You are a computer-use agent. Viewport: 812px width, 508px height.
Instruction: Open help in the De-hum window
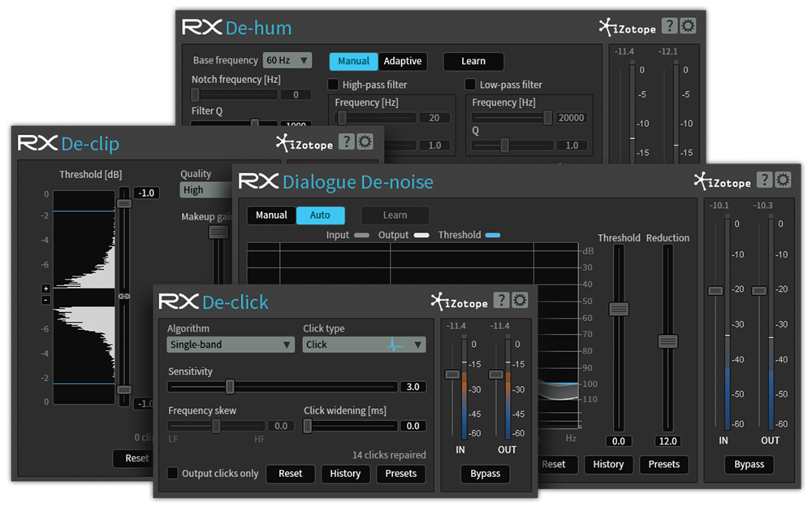coord(669,25)
